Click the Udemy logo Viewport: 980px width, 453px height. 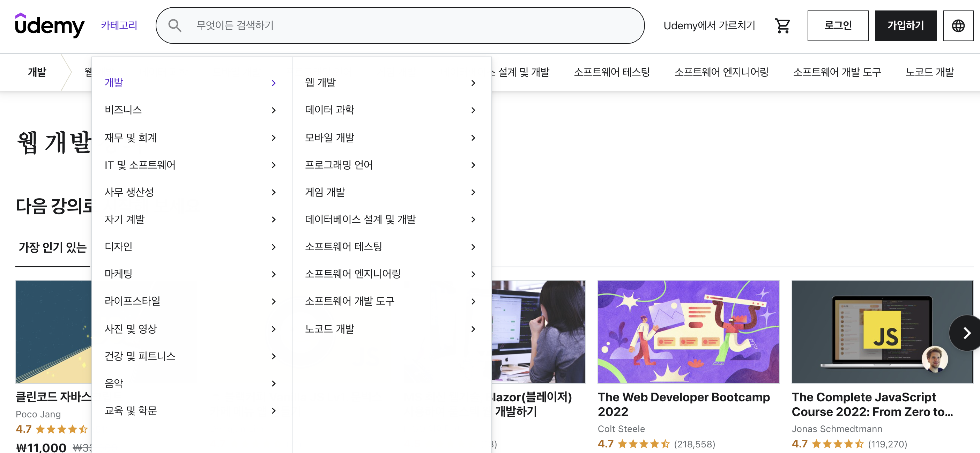50,25
